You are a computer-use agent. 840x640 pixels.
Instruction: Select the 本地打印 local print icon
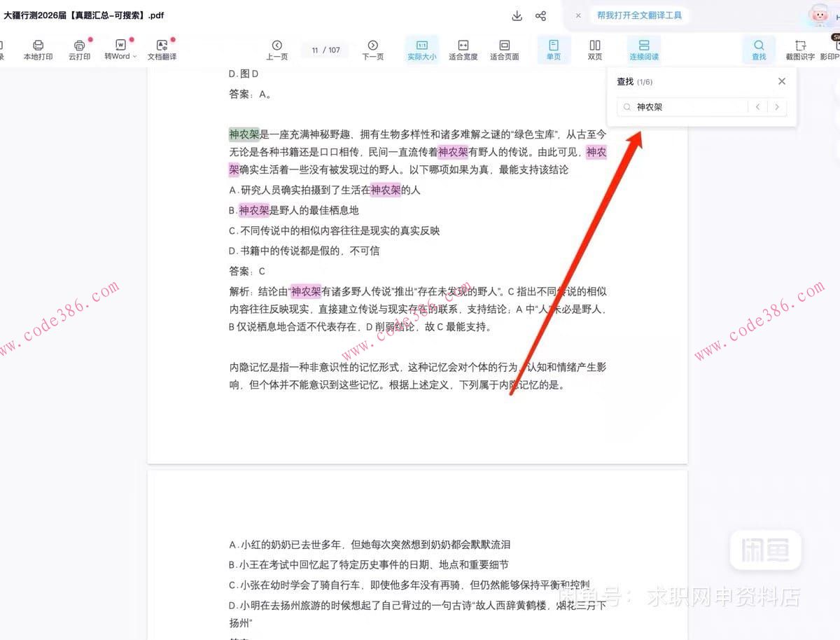[x=37, y=49]
